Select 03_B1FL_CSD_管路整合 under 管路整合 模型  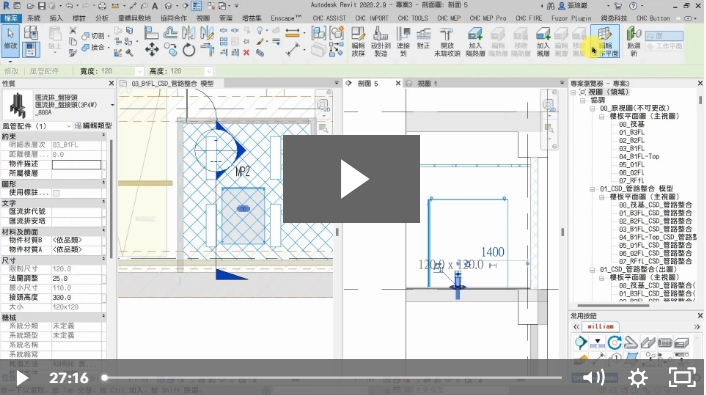[655, 229]
